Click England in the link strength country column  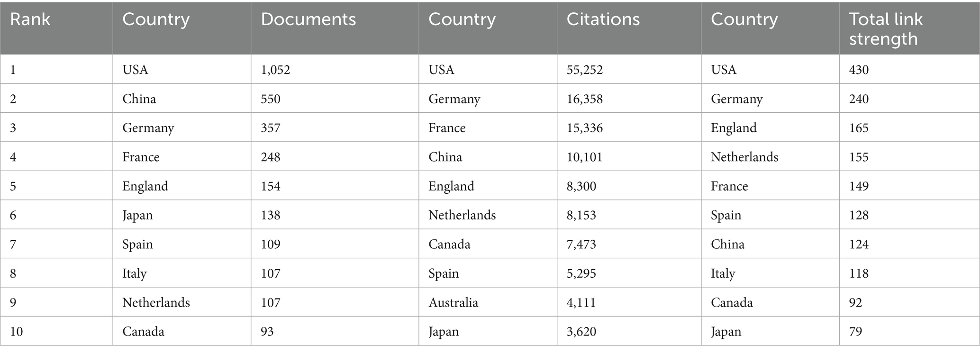(734, 128)
